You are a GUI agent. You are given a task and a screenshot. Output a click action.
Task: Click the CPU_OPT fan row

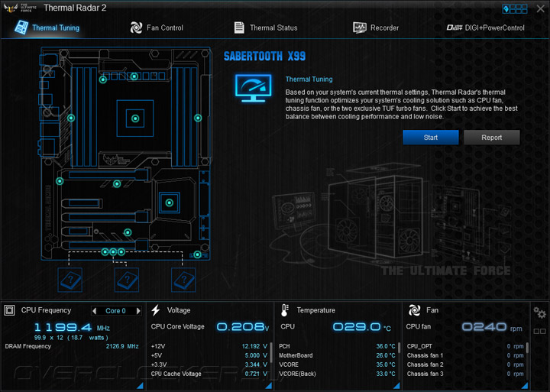(465, 346)
